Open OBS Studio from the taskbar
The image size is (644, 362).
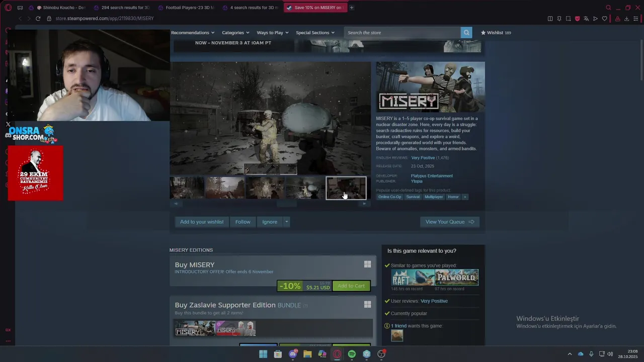coord(381,354)
